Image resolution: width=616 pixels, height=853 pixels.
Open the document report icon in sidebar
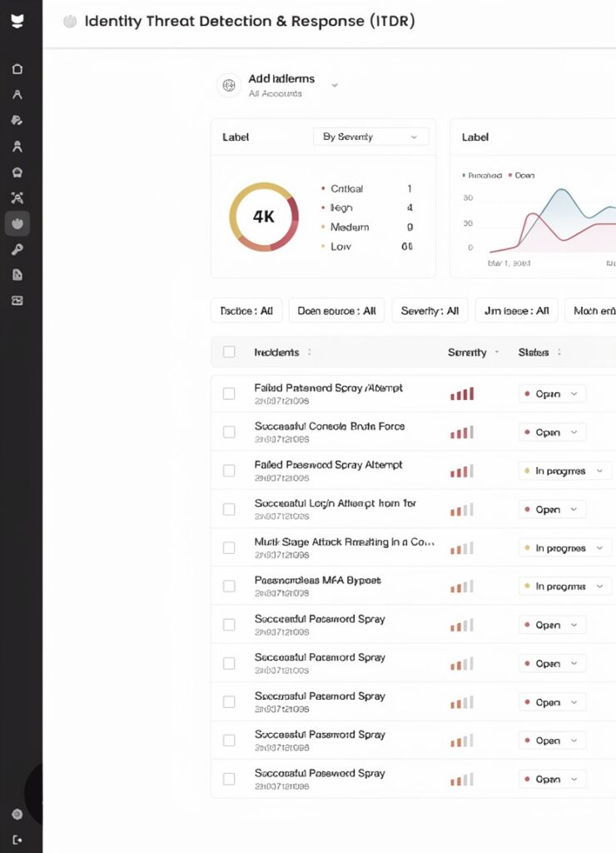pos(17,274)
